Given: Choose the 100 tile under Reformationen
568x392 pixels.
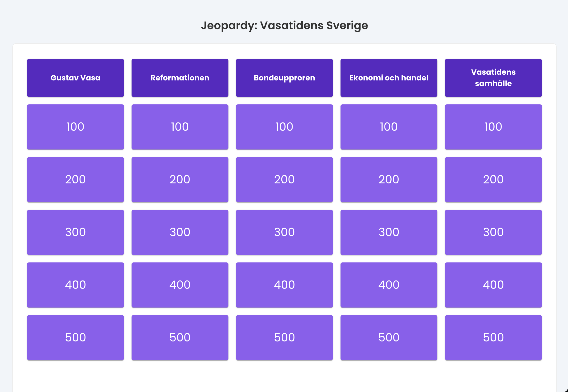Looking at the screenshot, I should click(180, 127).
